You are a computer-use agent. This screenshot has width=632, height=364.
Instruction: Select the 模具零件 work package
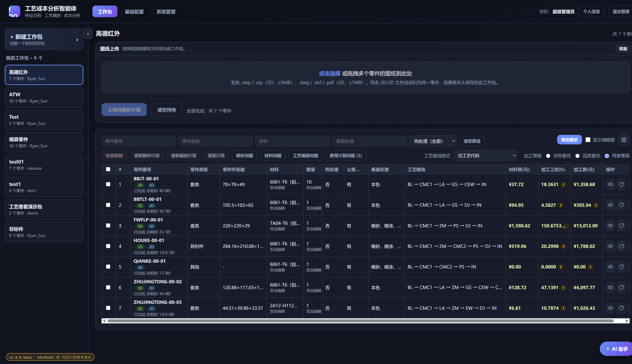(x=44, y=142)
